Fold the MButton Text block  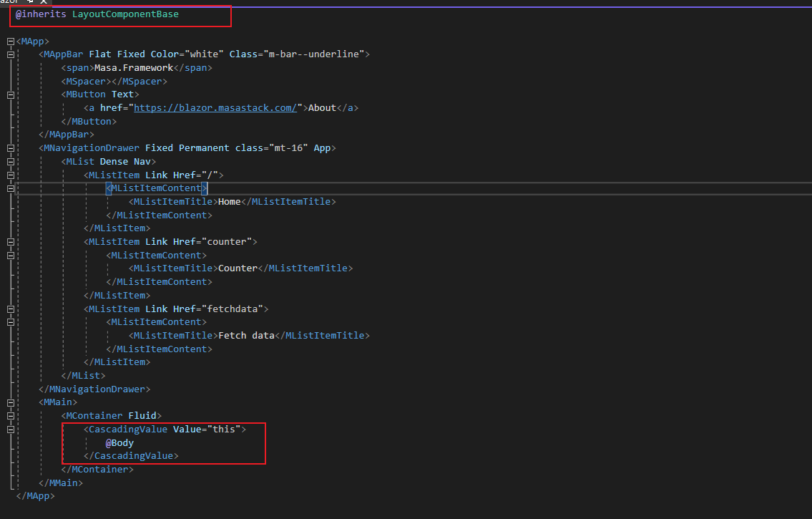tap(11, 94)
